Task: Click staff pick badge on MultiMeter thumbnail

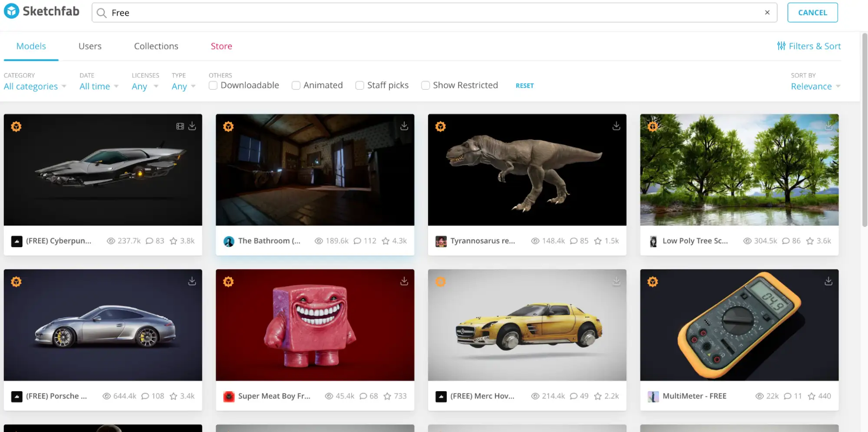Action: pyautogui.click(x=653, y=282)
